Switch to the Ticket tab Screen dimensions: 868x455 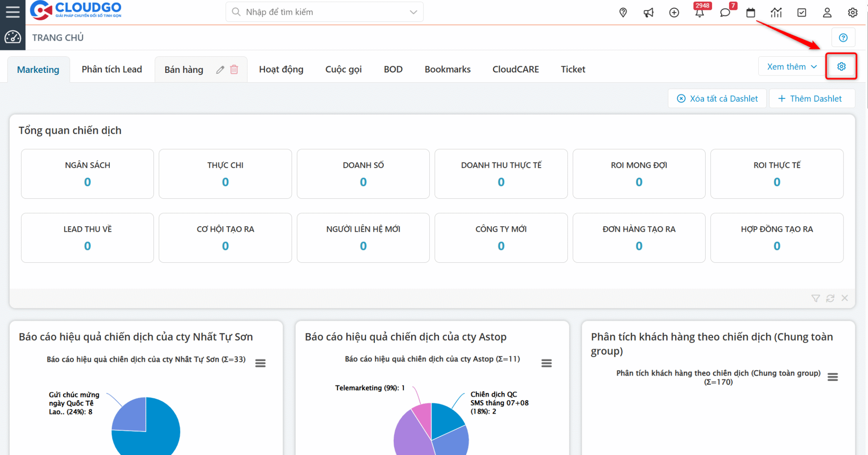pos(573,69)
